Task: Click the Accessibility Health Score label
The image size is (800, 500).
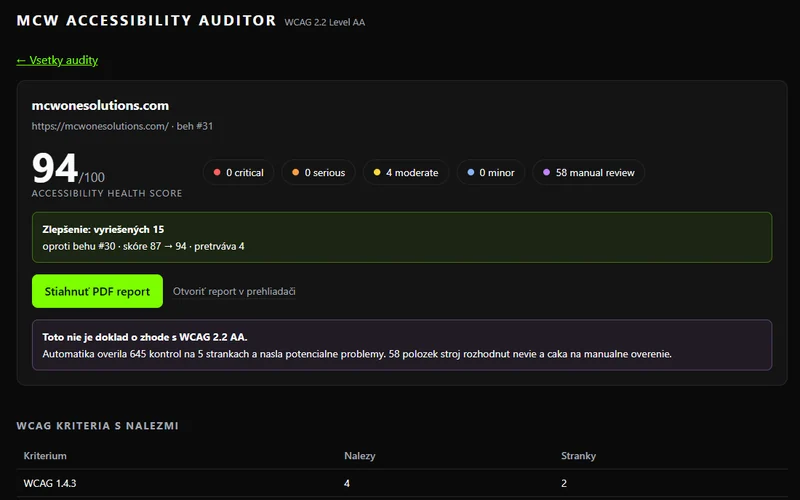Action: (x=107, y=193)
